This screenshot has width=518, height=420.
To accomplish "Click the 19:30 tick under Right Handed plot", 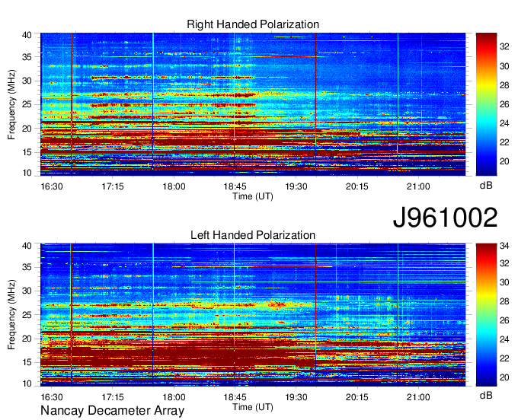I will [x=296, y=186].
